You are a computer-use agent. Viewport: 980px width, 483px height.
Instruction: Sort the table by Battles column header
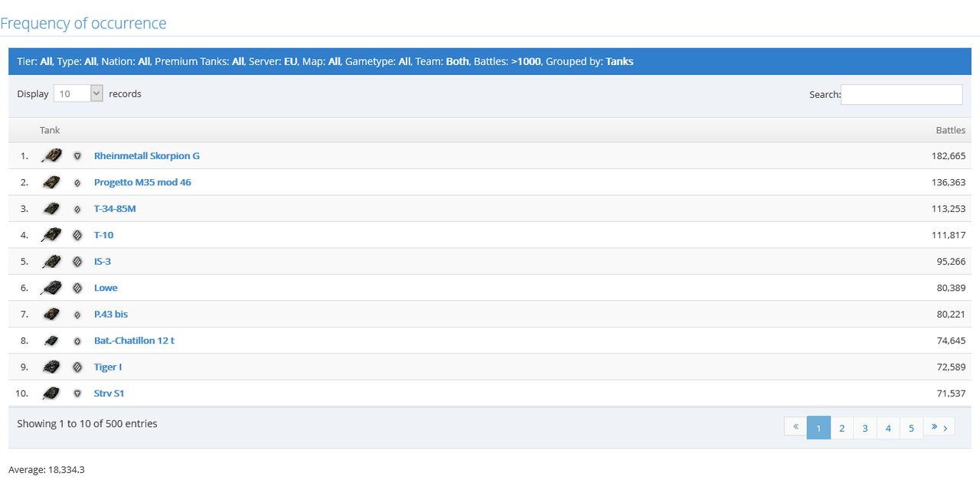(x=951, y=130)
